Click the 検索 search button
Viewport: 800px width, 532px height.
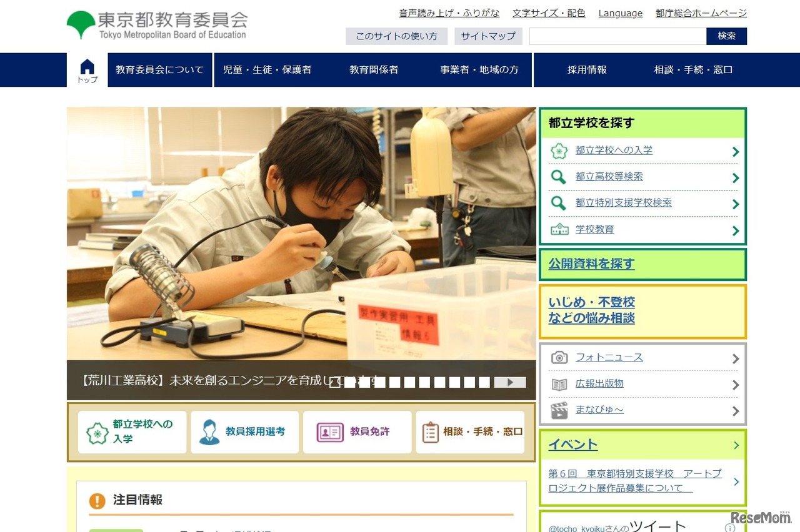[x=727, y=36]
